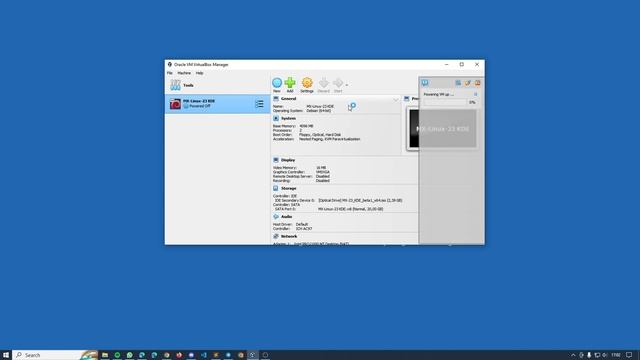Click the Host Driver Default value
Screen dimensions: 640x360
[x=302, y=224]
